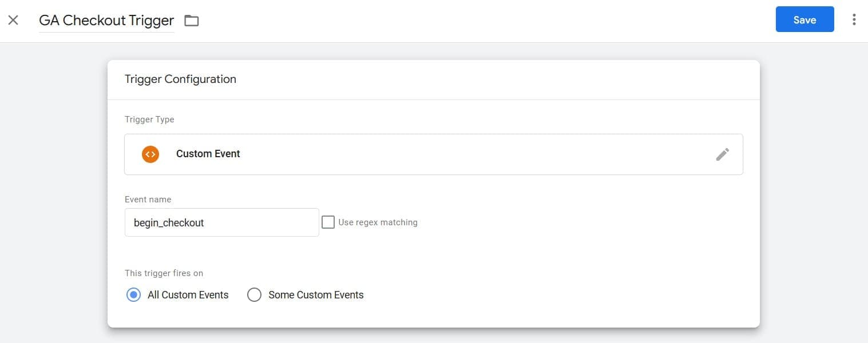Expand trigger options from overflow menu

854,19
